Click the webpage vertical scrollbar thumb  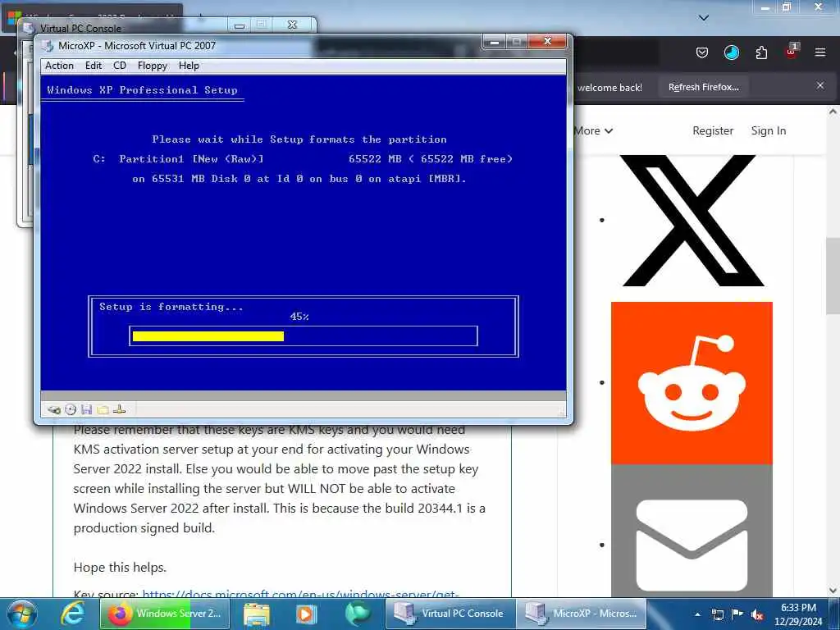(x=833, y=276)
